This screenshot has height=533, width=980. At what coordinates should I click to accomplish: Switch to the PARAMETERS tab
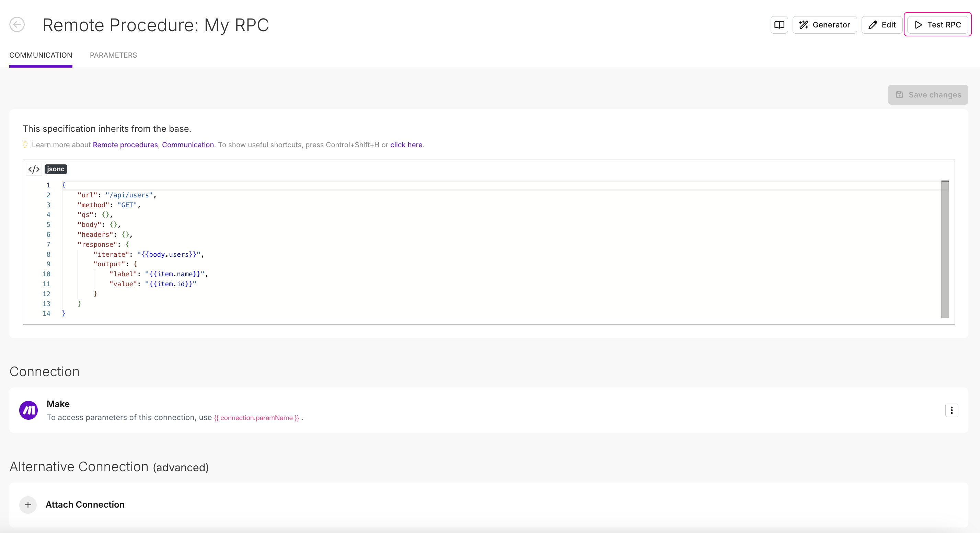click(113, 55)
